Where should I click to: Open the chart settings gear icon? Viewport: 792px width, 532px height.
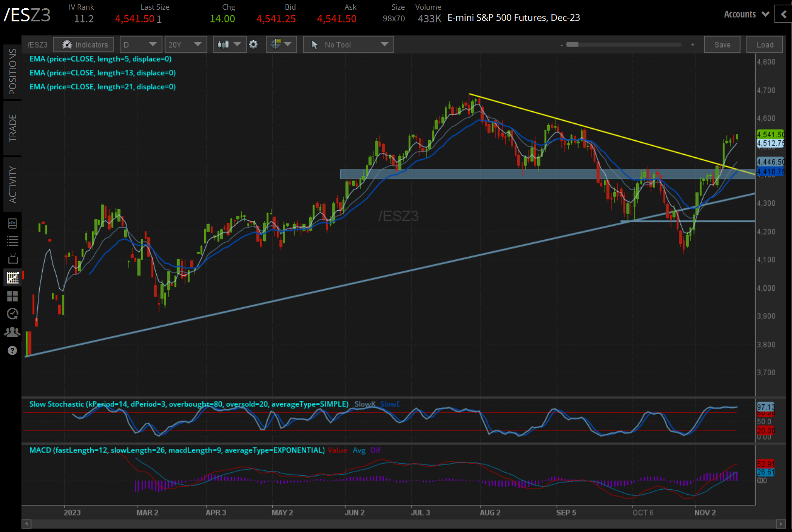click(x=253, y=45)
